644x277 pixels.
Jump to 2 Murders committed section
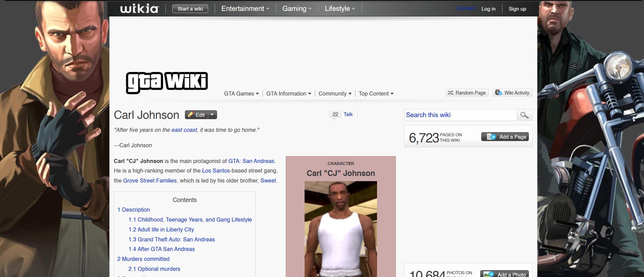tap(143, 259)
